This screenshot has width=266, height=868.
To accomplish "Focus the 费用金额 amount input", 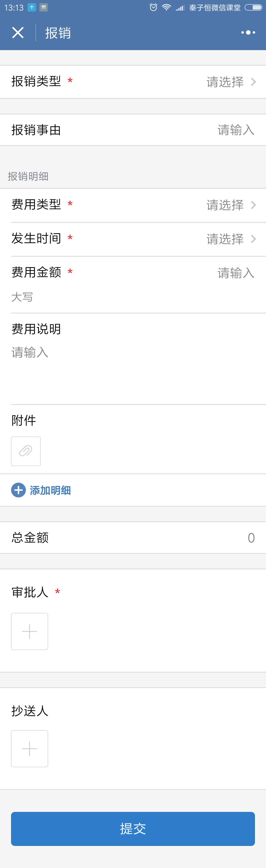I will (236, 273).
